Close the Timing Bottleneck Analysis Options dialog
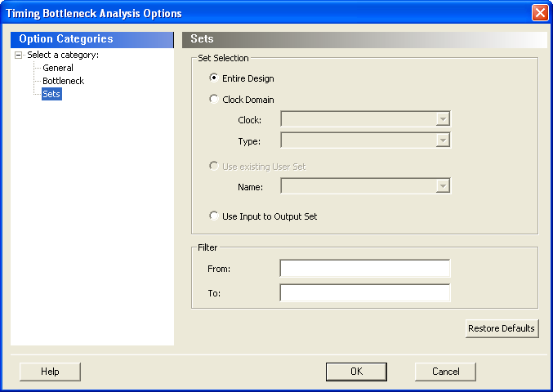The width and height of the screenshot is (553, 392). (540, 13)
